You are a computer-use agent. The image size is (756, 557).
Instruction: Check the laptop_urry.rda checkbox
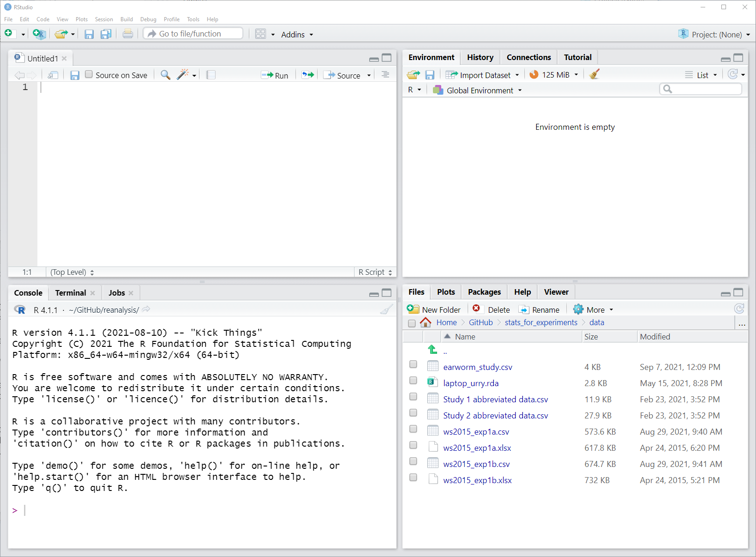point(413,381)
